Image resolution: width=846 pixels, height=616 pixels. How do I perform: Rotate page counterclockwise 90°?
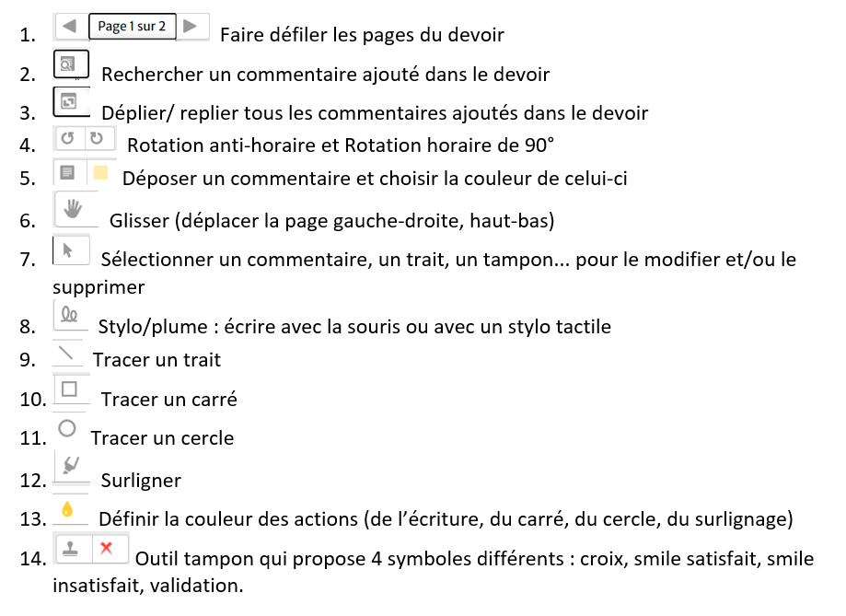[x=67, y=139]
